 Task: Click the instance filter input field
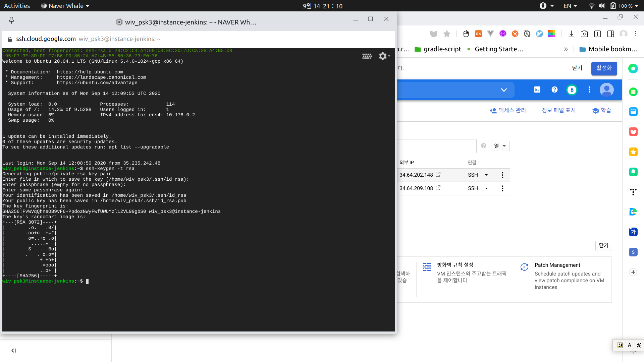[x=436, y=146]
